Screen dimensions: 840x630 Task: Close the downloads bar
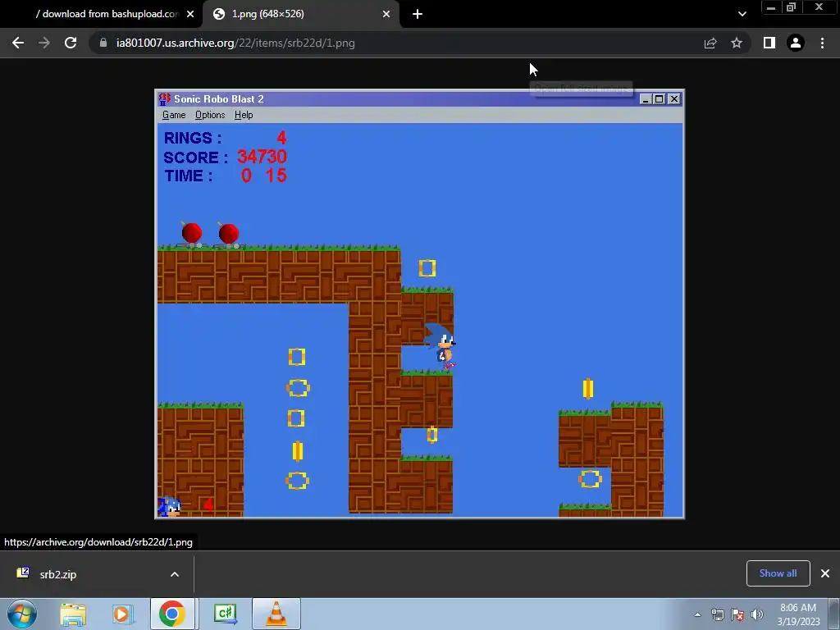click(x=825, y=573)
